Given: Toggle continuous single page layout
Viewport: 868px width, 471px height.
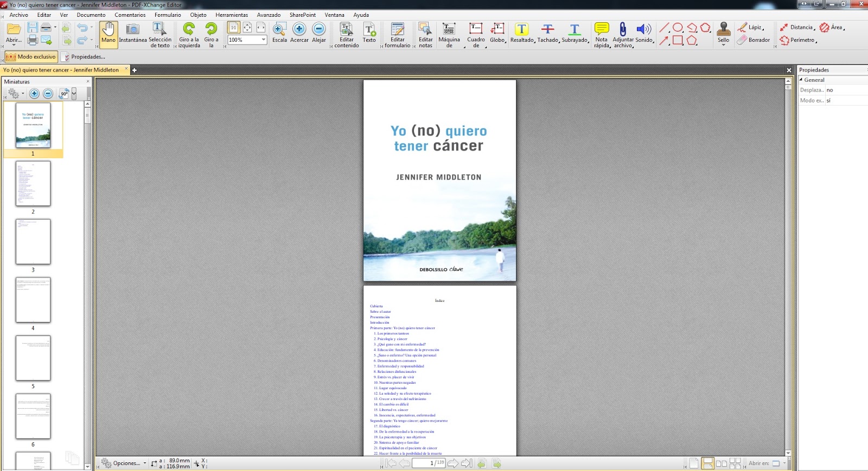Looking at the screenshot, I should 707,463.
